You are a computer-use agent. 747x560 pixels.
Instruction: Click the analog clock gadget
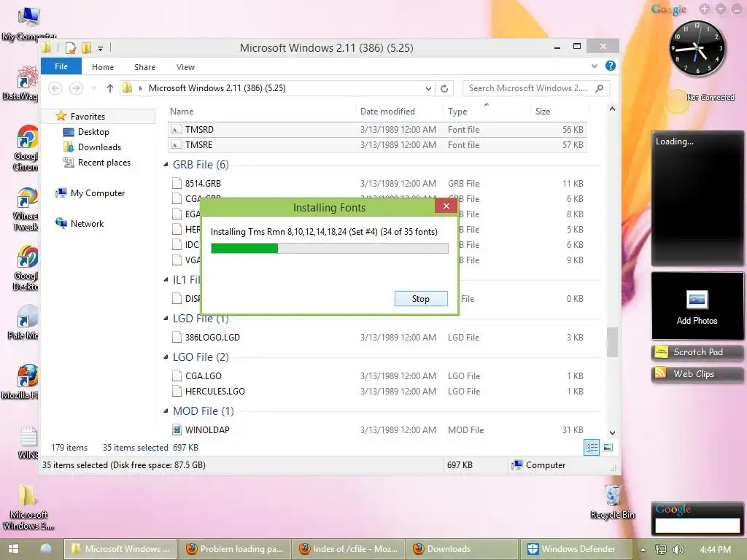tap(697, 49)
